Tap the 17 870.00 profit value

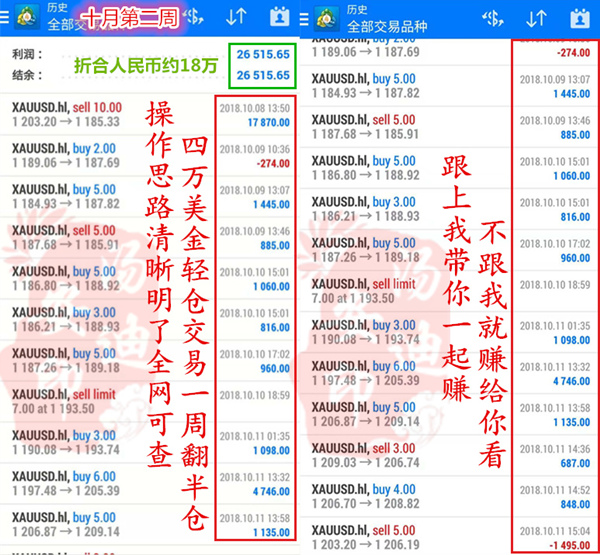click(x=269, y=122)
